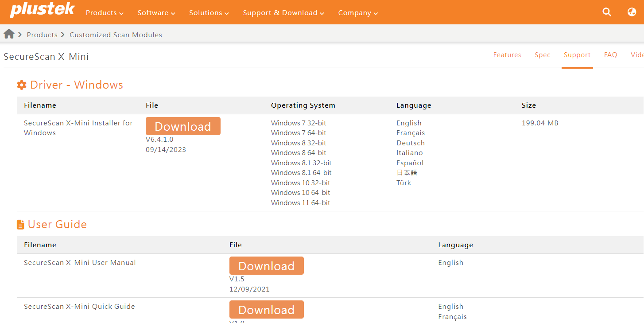644x323 pixels.
Task: Click the SecureScan X-Mini page title
Action: click(x=46, y=57)
